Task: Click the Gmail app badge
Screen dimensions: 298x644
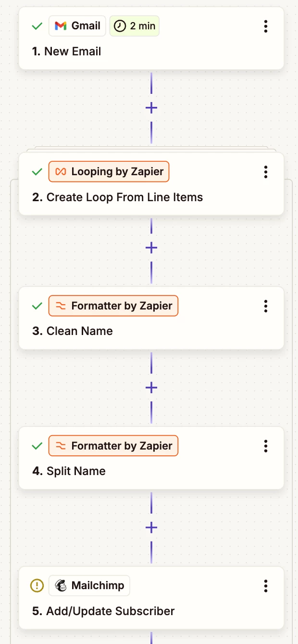Action: tap(77, 26)
